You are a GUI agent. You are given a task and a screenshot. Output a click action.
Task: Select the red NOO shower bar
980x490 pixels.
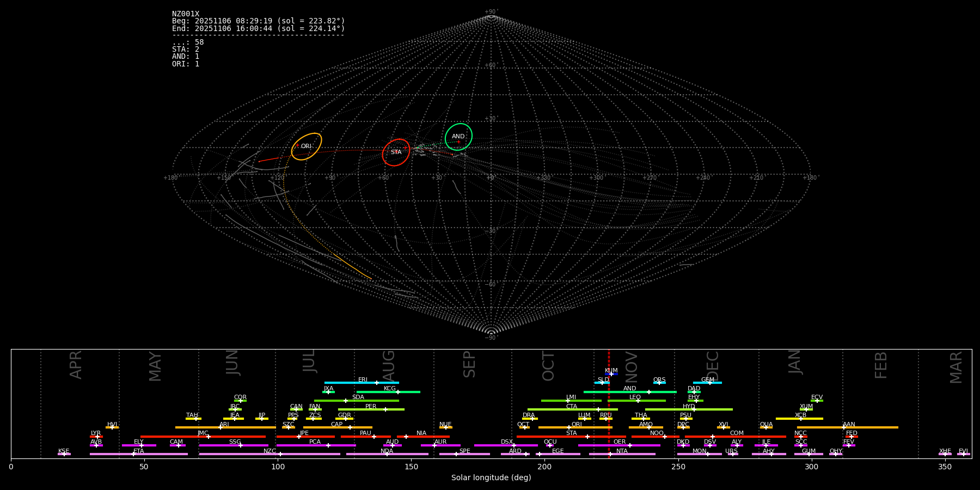pyautogui.click(x=656, y=437)
